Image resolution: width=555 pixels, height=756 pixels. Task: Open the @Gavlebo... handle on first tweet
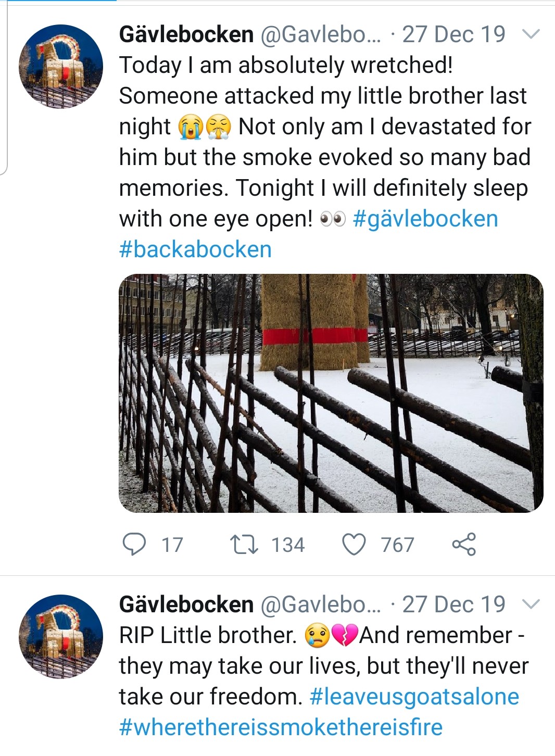[x=320, y=34]
